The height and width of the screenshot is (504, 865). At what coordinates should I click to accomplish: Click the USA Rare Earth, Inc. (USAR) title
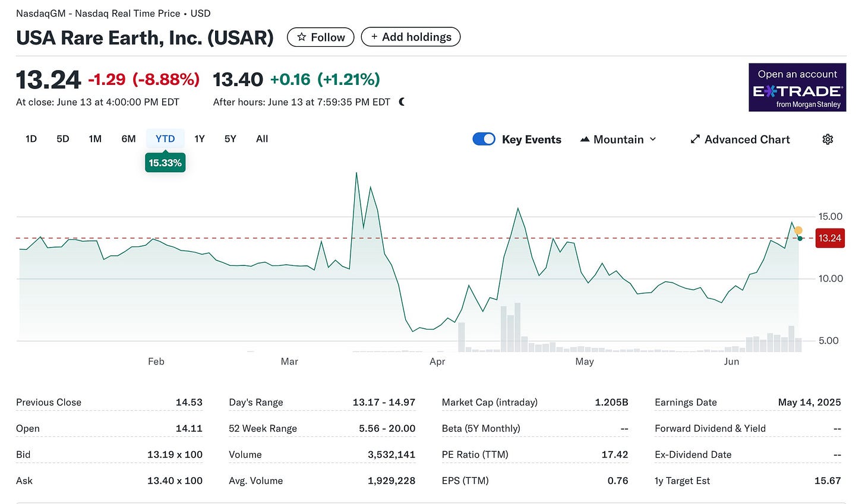[145, 37]
